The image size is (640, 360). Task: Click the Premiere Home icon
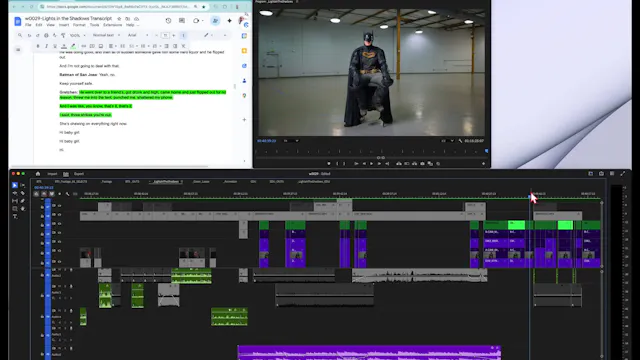(38, 174)
